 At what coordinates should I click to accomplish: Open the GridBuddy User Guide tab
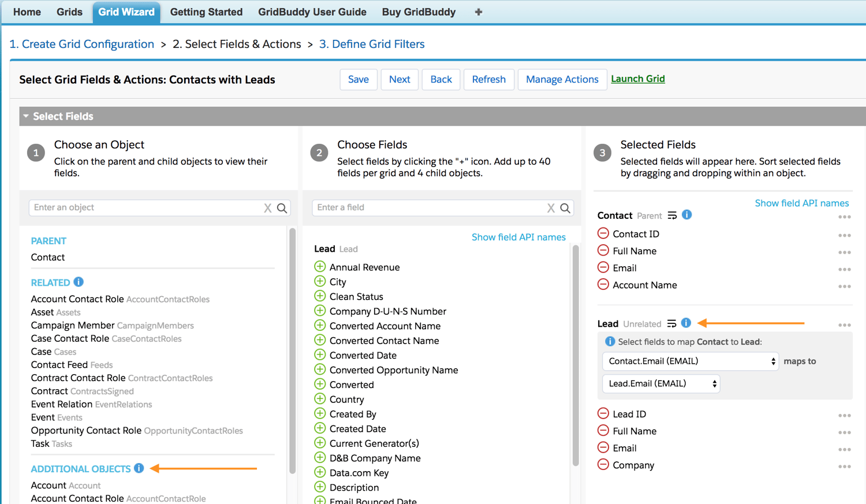(312, 12)
